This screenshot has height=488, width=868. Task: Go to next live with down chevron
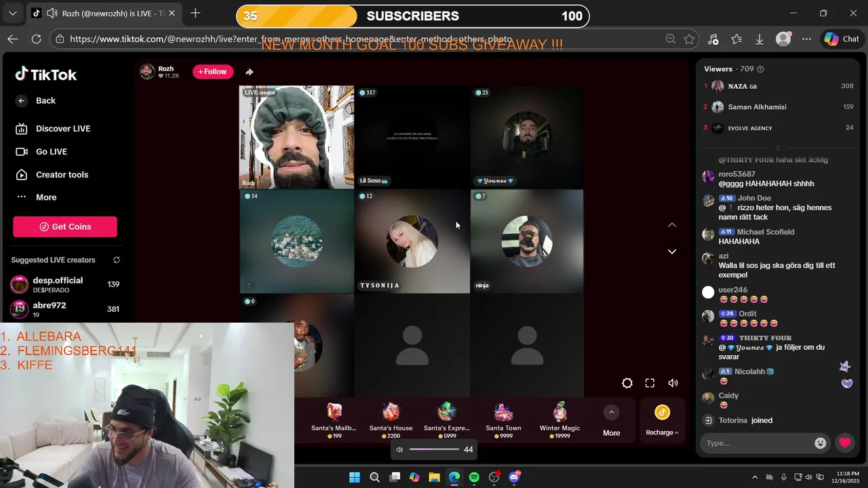coord(672,251)
